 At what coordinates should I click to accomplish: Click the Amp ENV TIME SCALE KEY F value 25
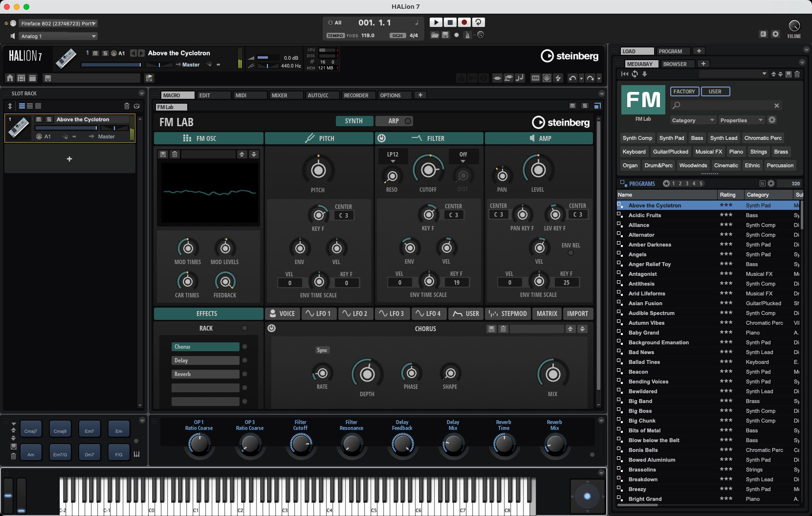(567, 283)
